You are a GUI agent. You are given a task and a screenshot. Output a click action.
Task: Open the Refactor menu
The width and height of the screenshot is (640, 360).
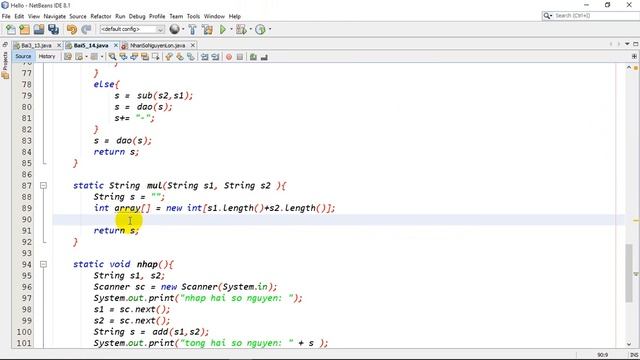pos(101,16)
